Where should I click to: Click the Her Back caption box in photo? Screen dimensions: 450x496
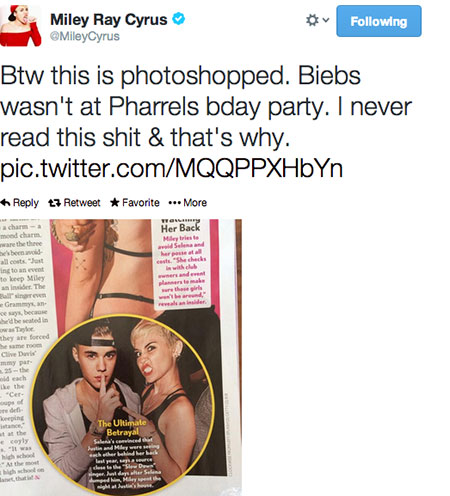point(182,263)
